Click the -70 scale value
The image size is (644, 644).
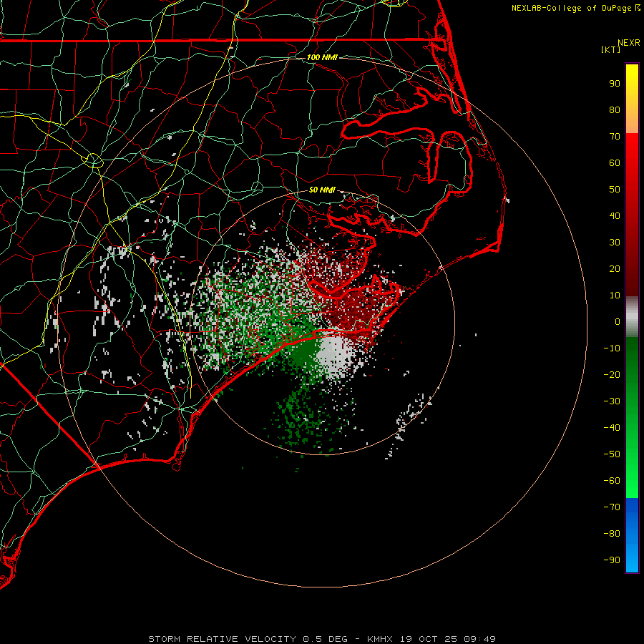click(x=612, y=507)
